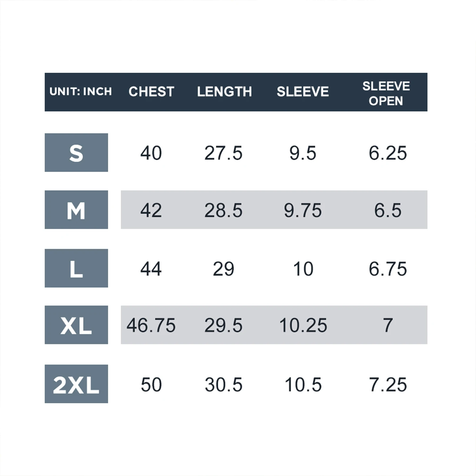The image size is (476, 476).
Task: Select the 2XL size label
Action: pos(76,384)
